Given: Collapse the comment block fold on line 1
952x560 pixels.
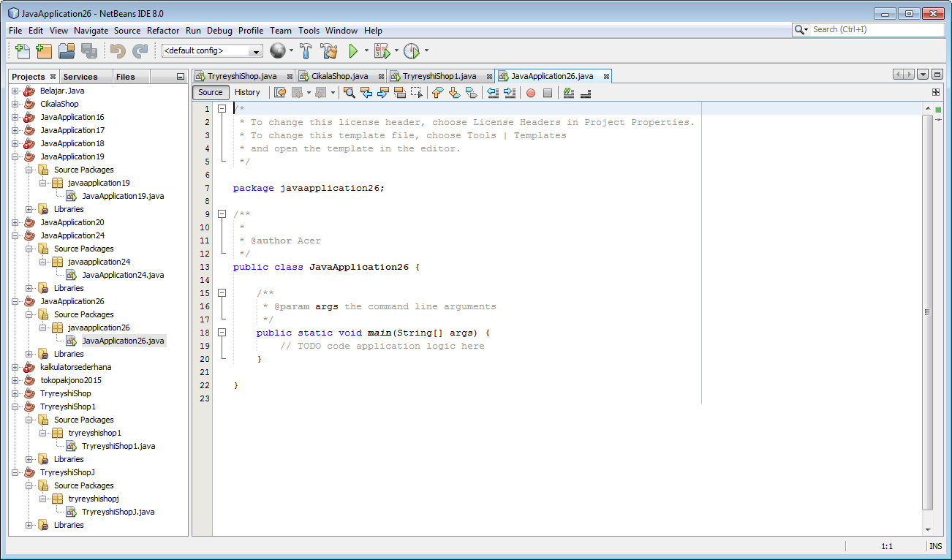Looking at the screenshot, I should (x=222, y=108).
